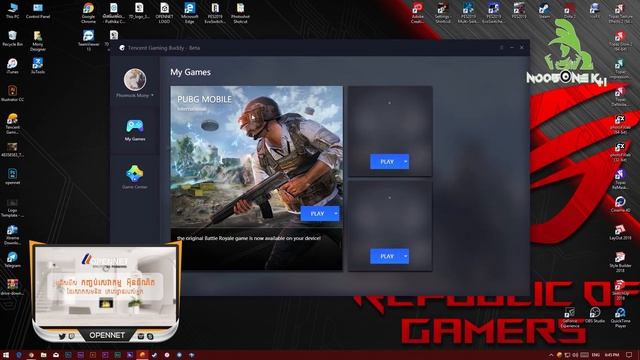This screenshot has width=640, height=360.
Task: Open the Tencent window settings menu icon
Action: 502,48
